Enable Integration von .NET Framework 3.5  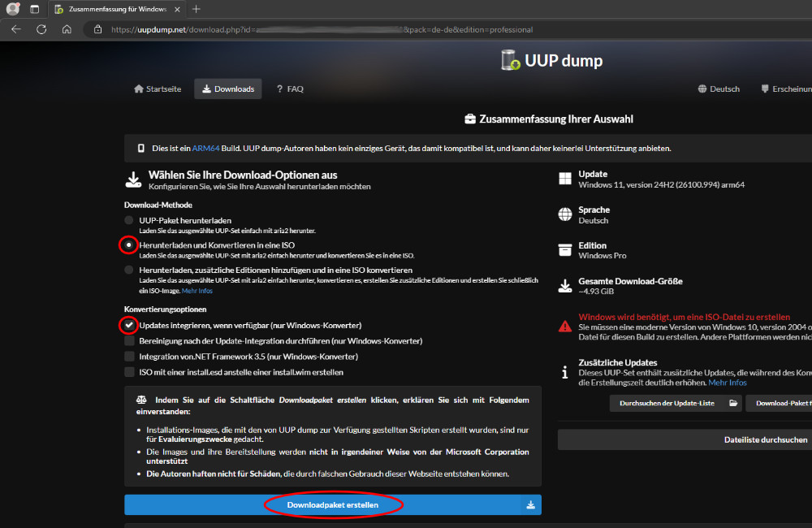pyautogui.click(x=129, y=356)
